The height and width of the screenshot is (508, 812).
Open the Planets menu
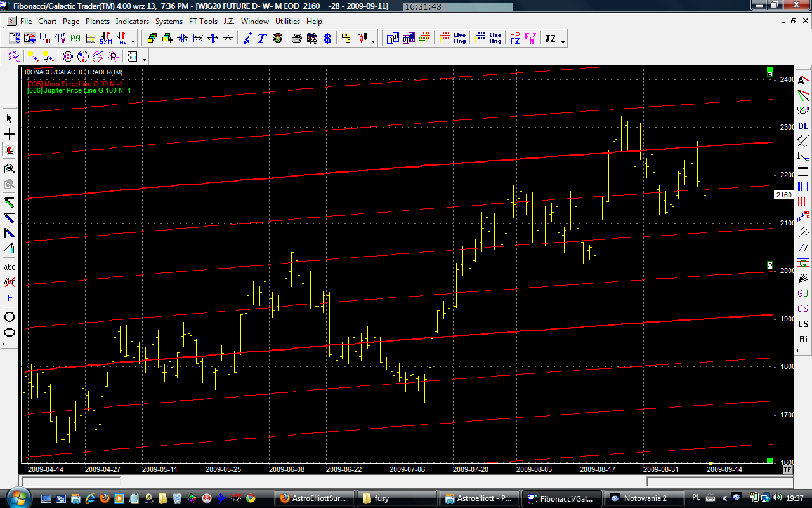point(98,22)
